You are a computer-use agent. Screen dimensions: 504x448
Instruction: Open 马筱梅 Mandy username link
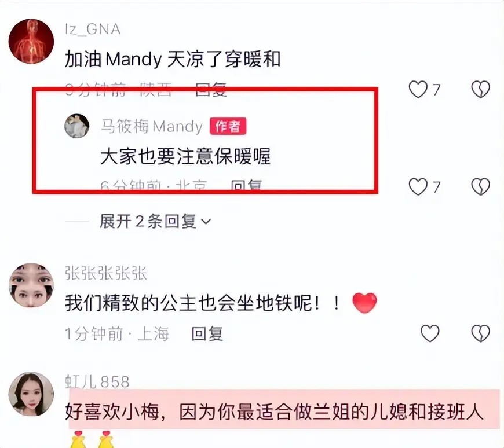pyautogui.click(x=152, y=126)
